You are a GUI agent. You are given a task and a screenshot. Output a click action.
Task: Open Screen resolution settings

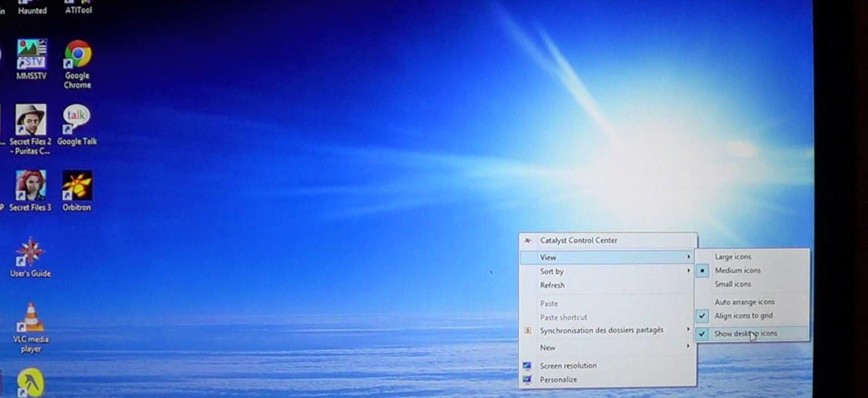click(x=568, y=366)
